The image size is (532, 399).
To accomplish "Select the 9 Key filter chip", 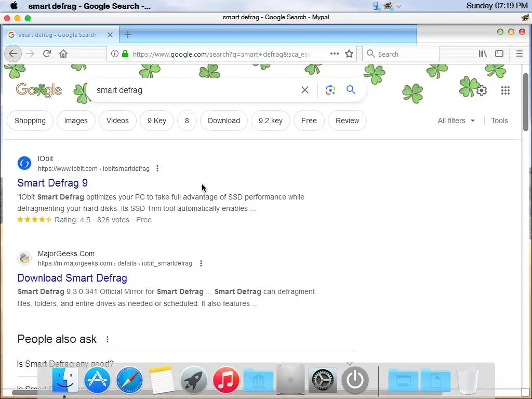I will pos(157,121).
